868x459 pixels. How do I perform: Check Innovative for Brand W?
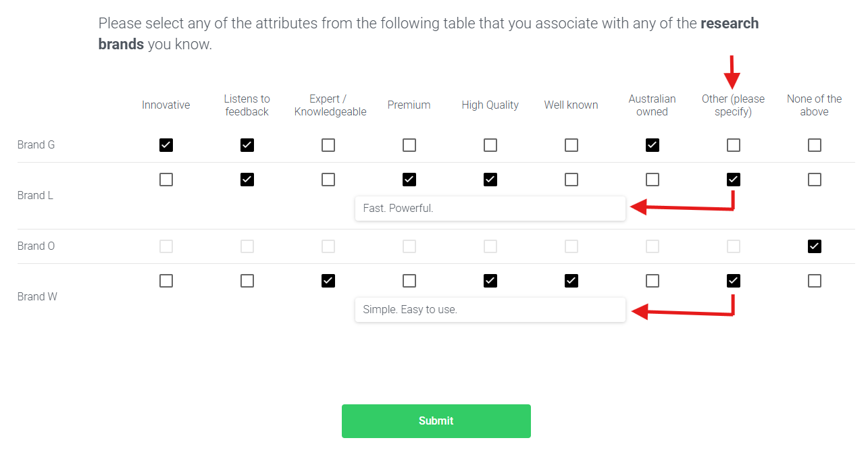166,281
